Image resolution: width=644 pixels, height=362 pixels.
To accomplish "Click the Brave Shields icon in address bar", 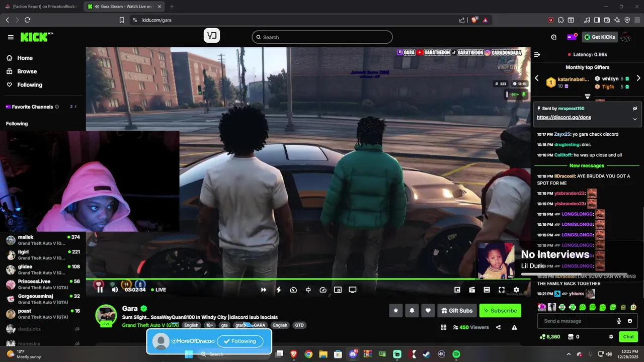I will (x=474, y=20).
